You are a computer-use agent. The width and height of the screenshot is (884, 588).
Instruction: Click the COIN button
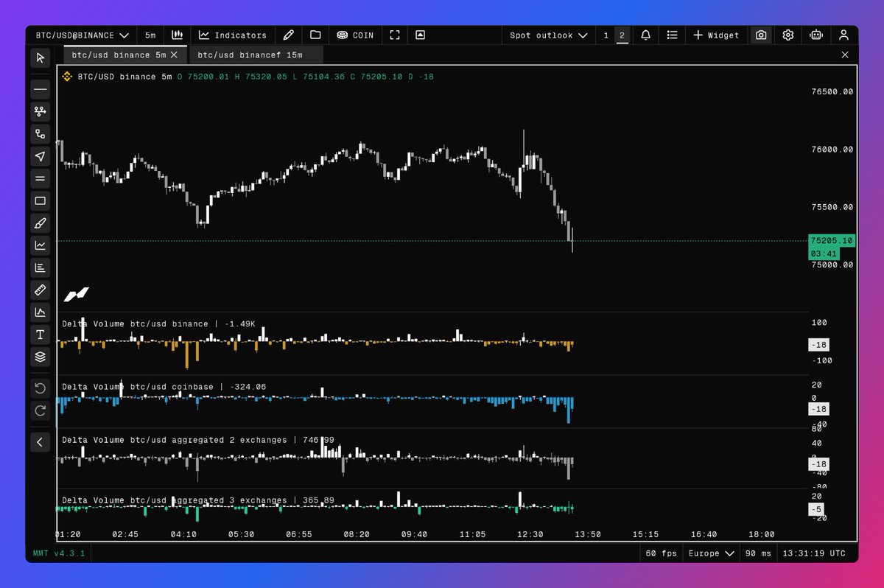point(355,35)
